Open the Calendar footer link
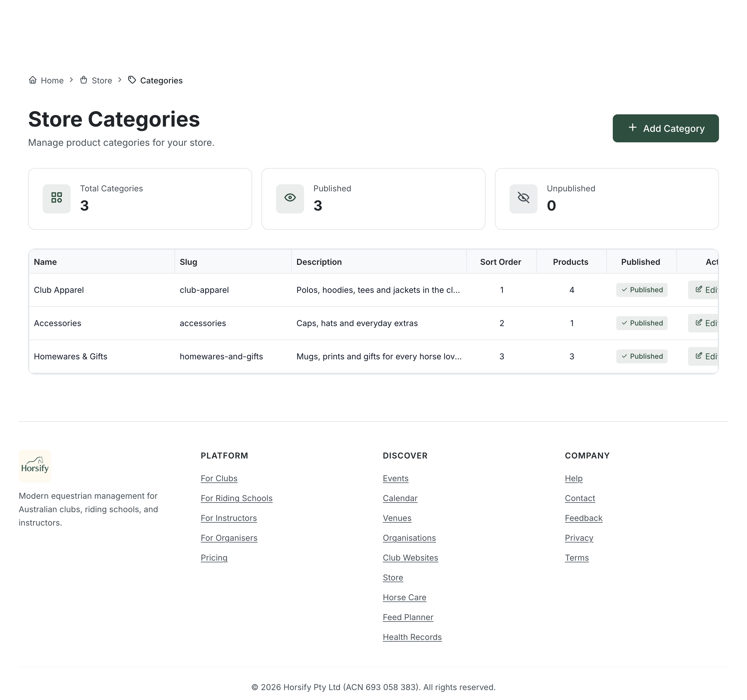The width and height of the screenshot is (747, 700). pyautogui.click(x=400, y=498)
